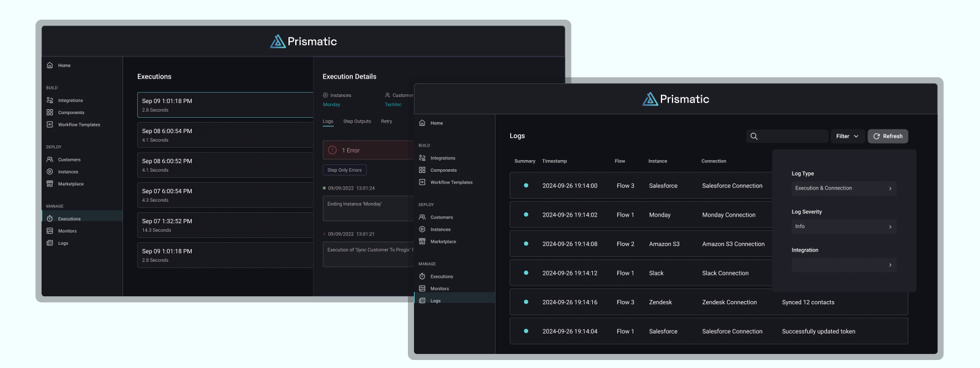The image size is (980, 368).
Task: Click Workflow Templates icon in Logs window
Action: (x=422, y=182)
